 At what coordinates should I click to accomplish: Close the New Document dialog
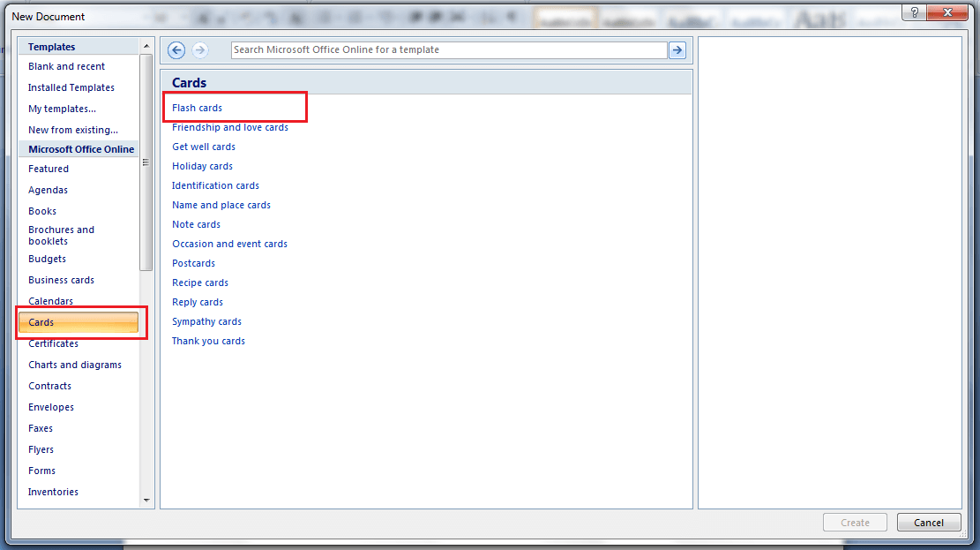coord(948,12)
